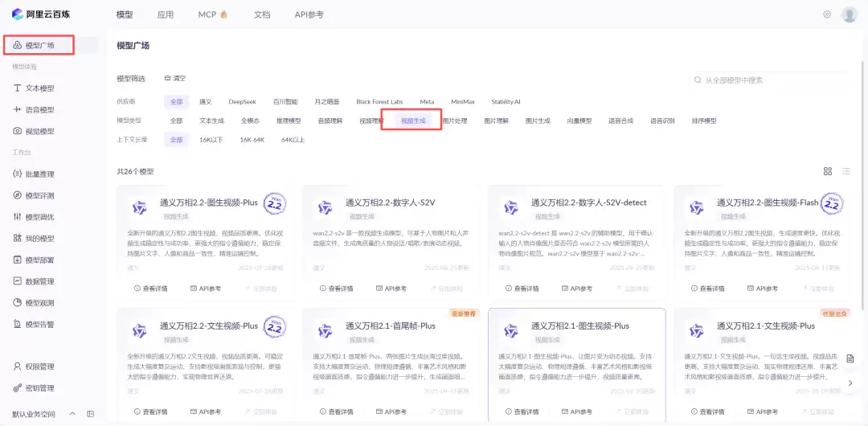Click the 从全部模型中搜索 search box
Screen dimensions: 868x426
(x=769, y=80)
